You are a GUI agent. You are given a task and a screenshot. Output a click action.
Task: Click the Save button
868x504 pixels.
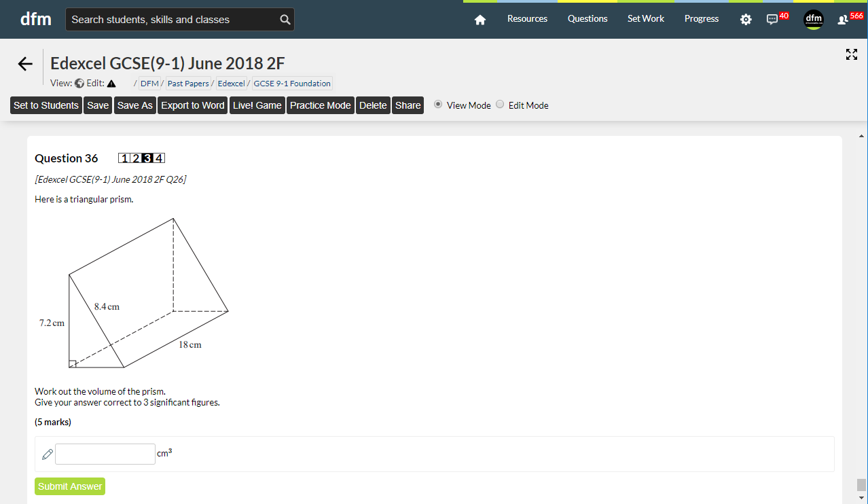[x=98, y=105]
